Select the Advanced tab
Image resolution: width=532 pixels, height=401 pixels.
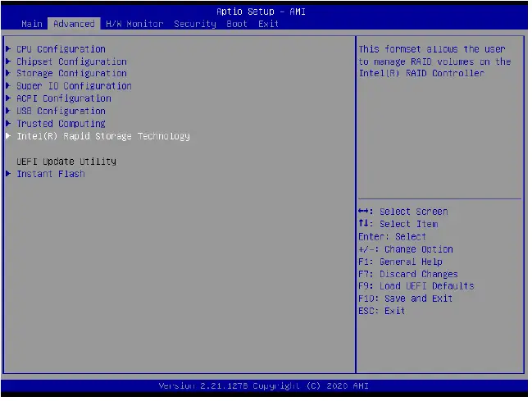point(74,24)
